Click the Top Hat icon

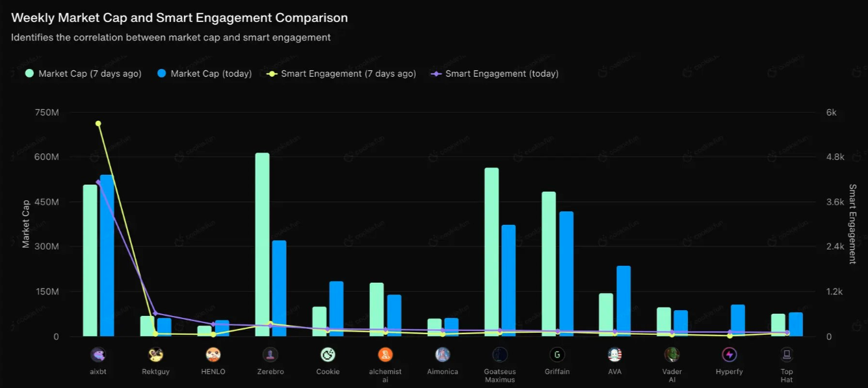coord(787,355)
